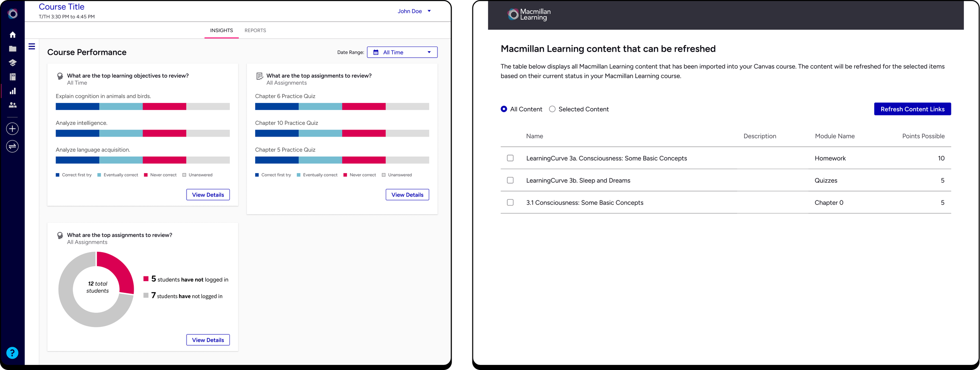Check LearningCurve 3a Consciousness row checkbox
Viewport: 980px width, 370px height.
pyautogui.click(x=510, y=158)
